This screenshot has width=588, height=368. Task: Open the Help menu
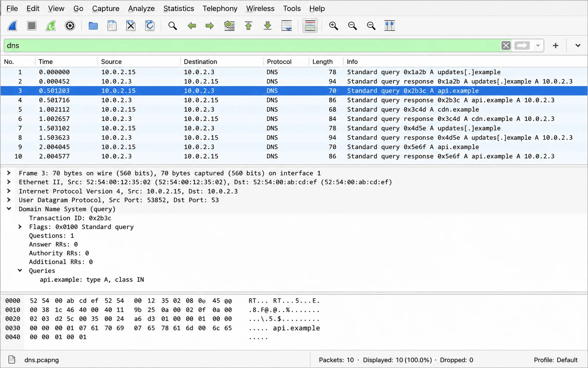[317, 9]
